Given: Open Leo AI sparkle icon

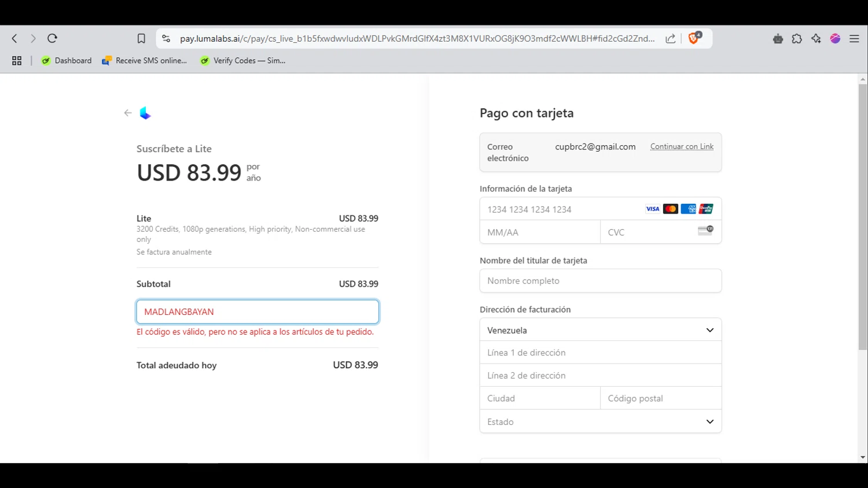Looking at the screenshot, I should tap(816, 39).
